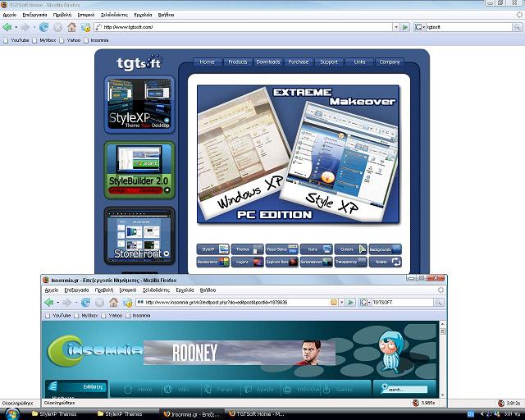The height and width of the screenshot is (420, 525).
Task: Open the Bootscreens feature button
Action: coord(213,262)
